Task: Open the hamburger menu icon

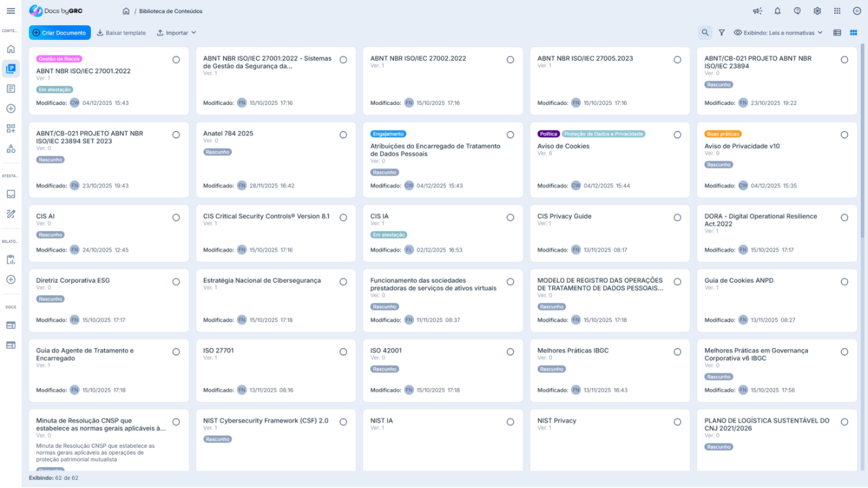Action: click(x=11, y=11)
